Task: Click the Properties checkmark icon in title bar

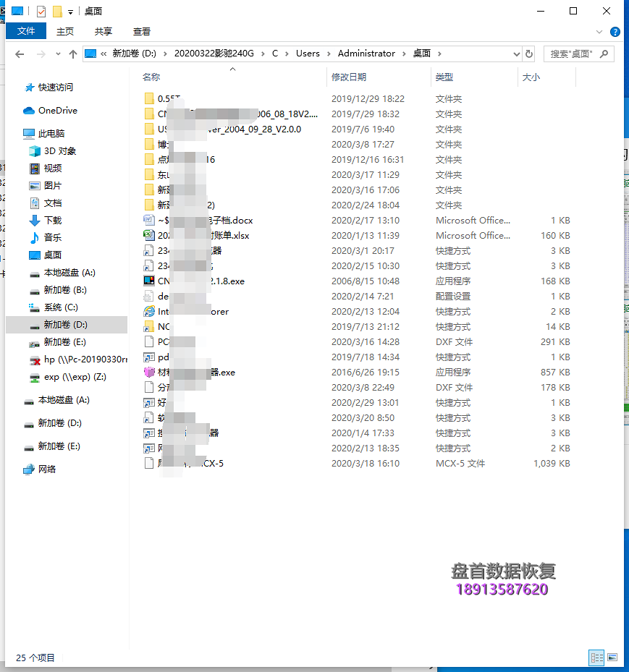Action: 41,12
